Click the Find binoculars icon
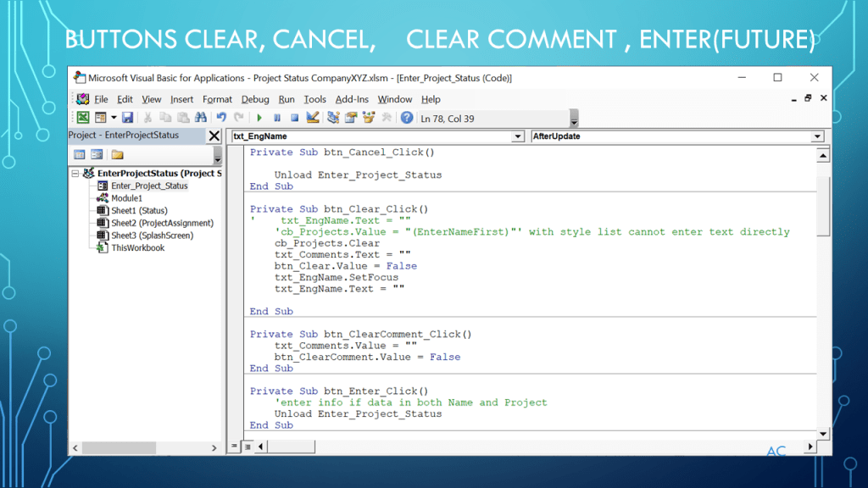 tap(201, 118)
